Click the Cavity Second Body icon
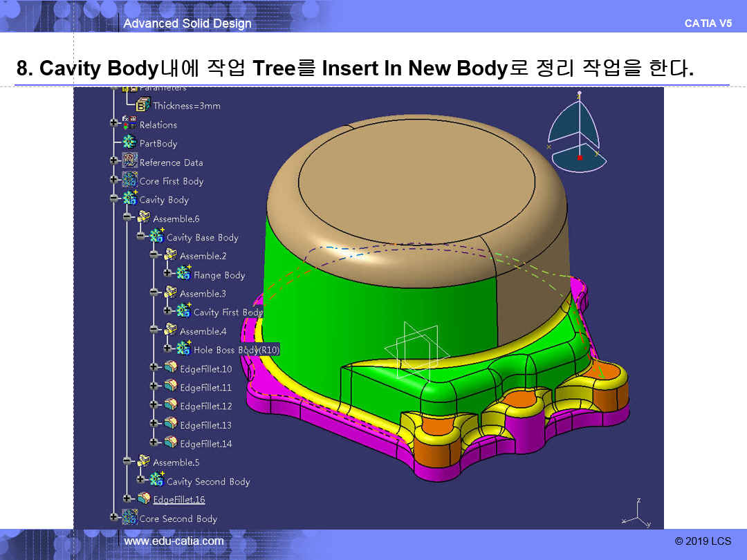Viewport: 747px width, 560px height. (x=157, y=480)
